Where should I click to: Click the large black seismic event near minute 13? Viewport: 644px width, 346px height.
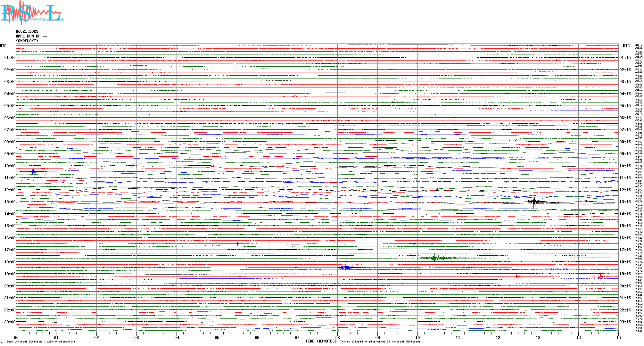pyautogui.click(x=534, y=202)
